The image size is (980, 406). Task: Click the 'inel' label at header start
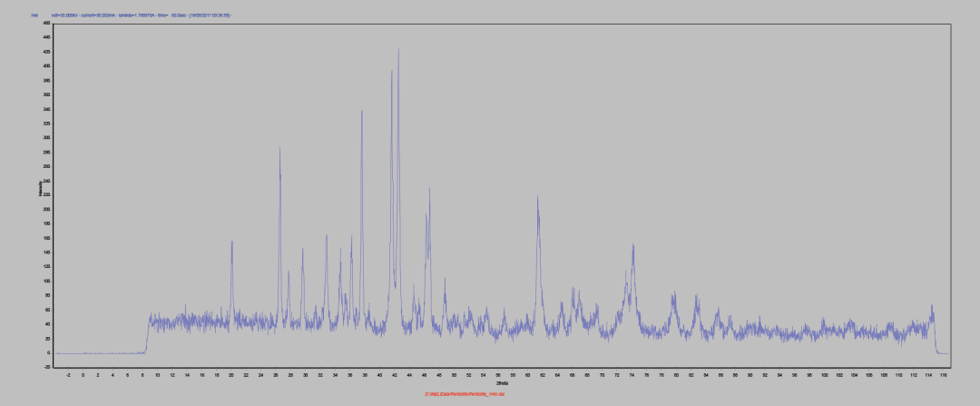click(x=34, y=15)
